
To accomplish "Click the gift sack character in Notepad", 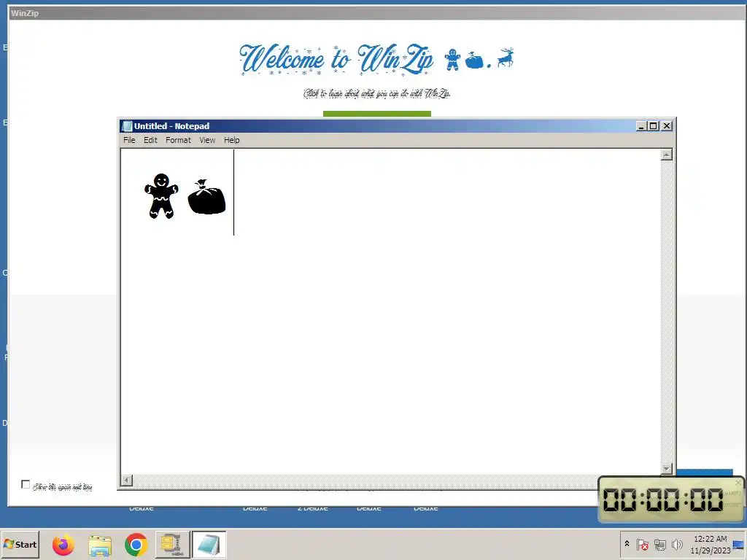I will 206,197.
